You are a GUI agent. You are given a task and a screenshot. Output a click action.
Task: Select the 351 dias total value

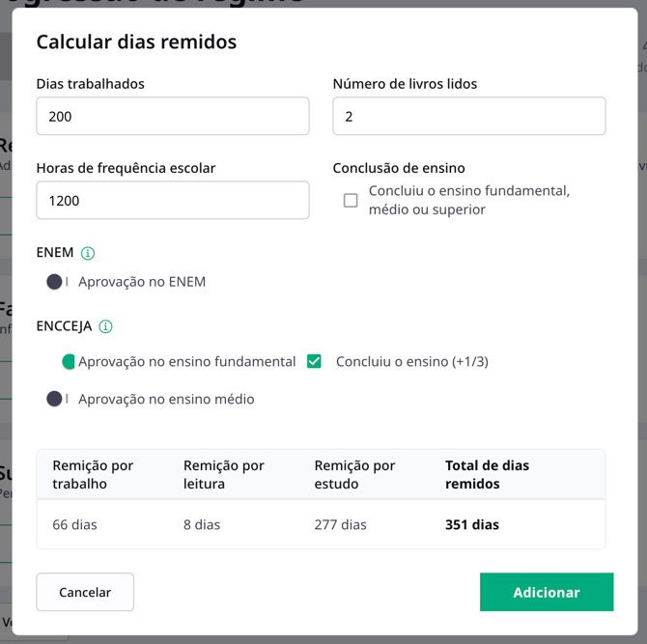tap(472, 525)
